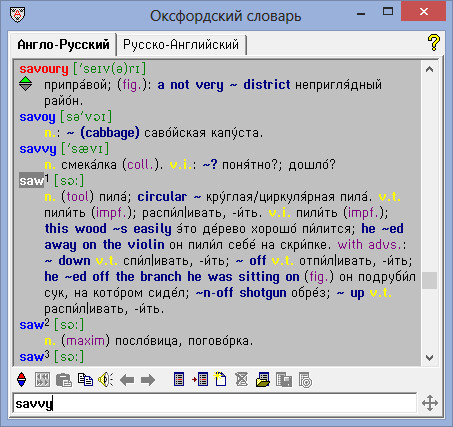Minimize the Оксфордский словарь window
Image resolution: width=453 pixels, height=427 pixels.
[x=361, y=13]
